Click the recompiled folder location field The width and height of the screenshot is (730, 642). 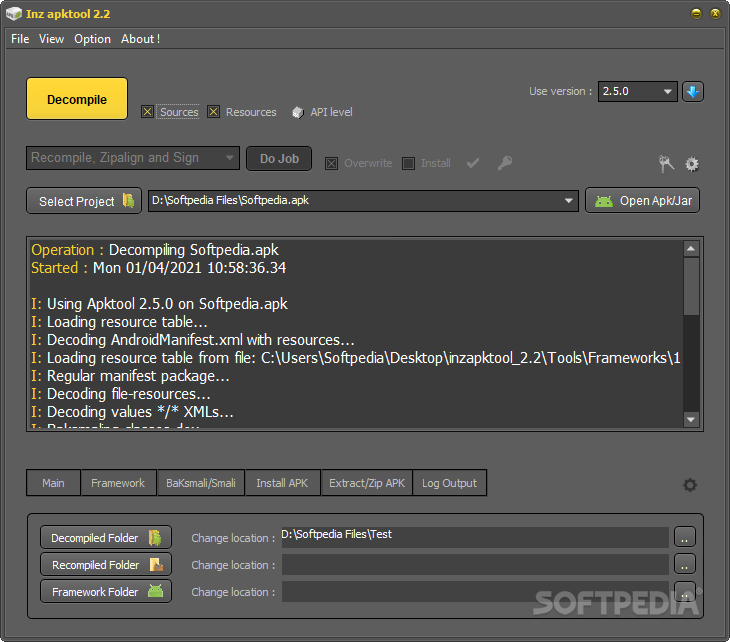point(475,564)
